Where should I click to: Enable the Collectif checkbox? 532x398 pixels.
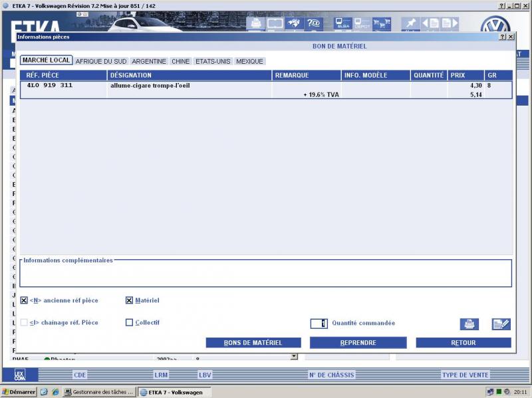point(129,322)
